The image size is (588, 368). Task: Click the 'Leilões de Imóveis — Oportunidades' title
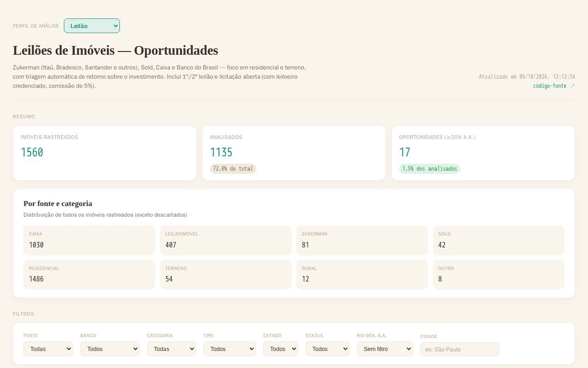click(x=115, y=50)
